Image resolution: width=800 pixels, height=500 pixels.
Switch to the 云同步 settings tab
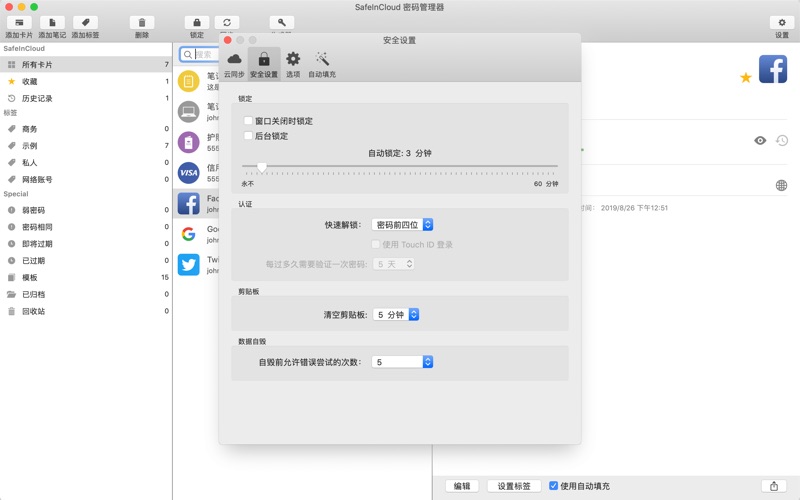point(234,64)
